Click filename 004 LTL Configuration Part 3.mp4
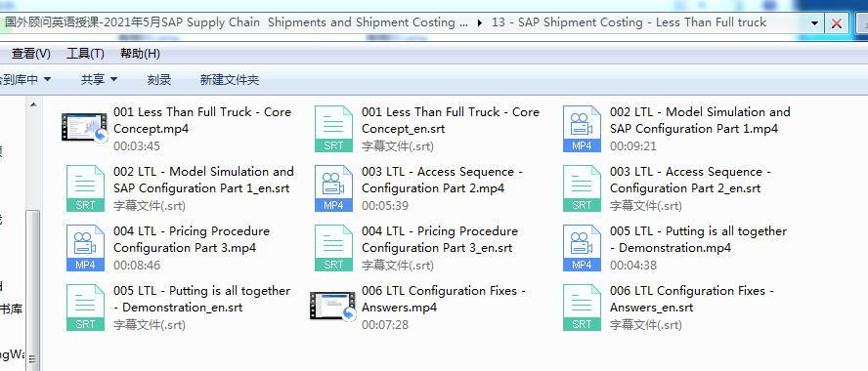Screen dimensions: 868x371 192,239
